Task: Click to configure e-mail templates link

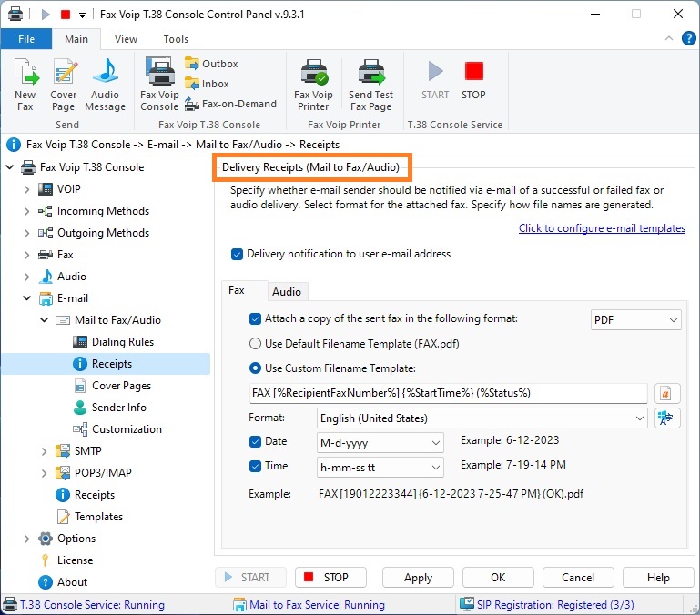Action: click(602, 228)
